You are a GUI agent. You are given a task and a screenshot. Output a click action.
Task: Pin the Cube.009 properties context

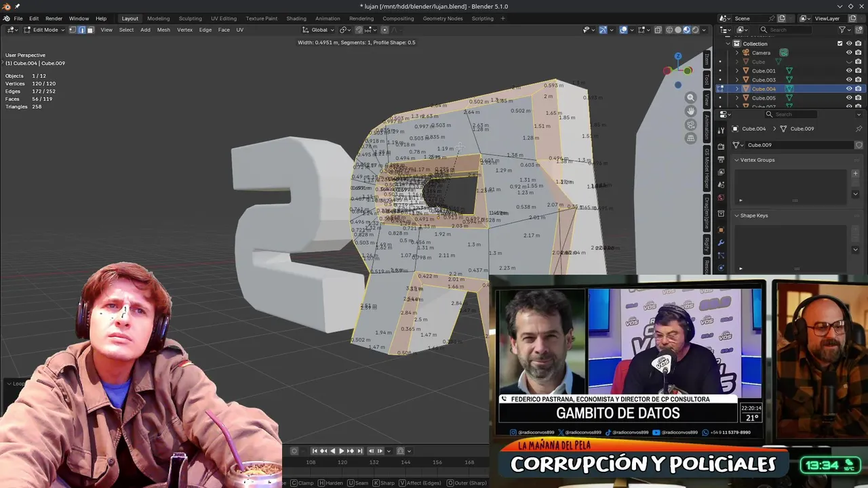(859, 129)
